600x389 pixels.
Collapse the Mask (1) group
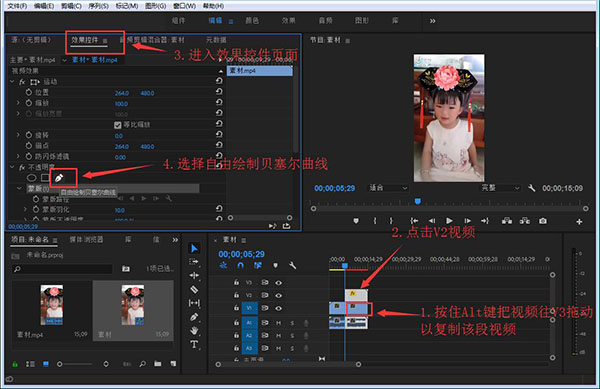coord(19,189)
